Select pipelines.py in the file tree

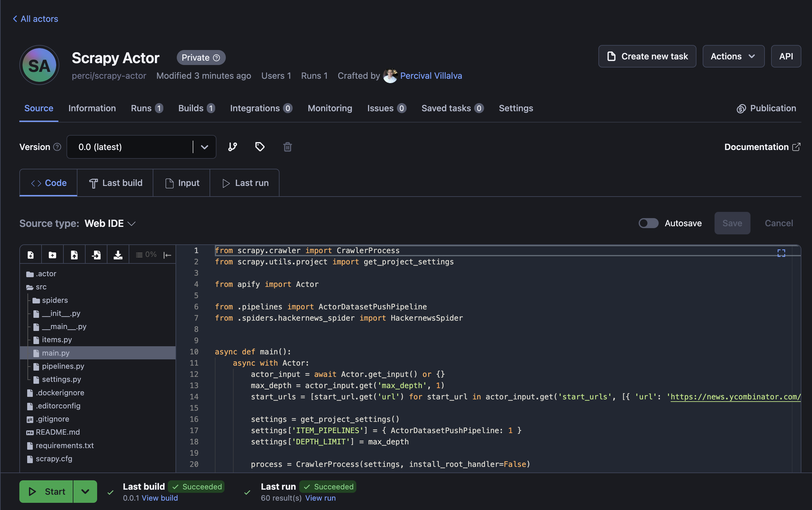coord(63,366)
